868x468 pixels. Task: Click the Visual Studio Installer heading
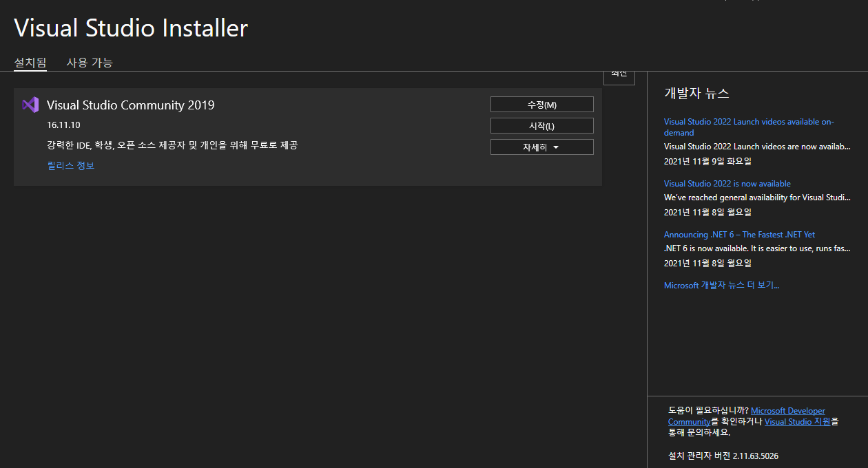(x=131, y=28)
